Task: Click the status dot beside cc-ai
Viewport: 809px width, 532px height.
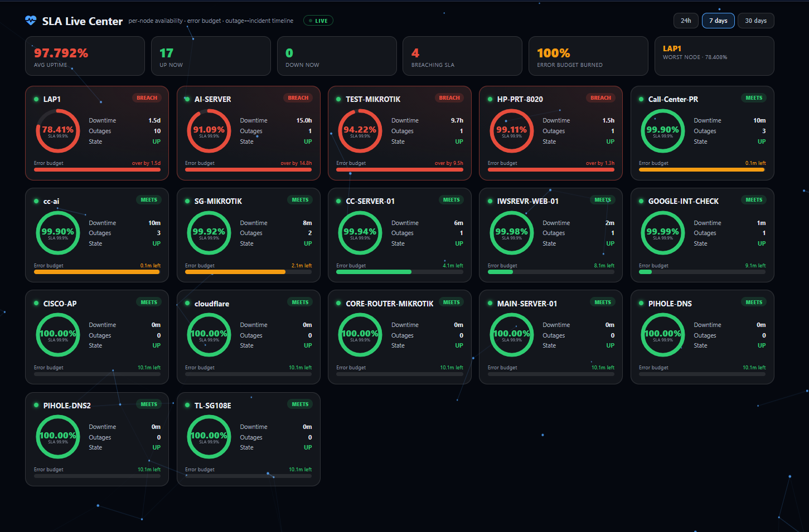Action: (x=36, y=201)
